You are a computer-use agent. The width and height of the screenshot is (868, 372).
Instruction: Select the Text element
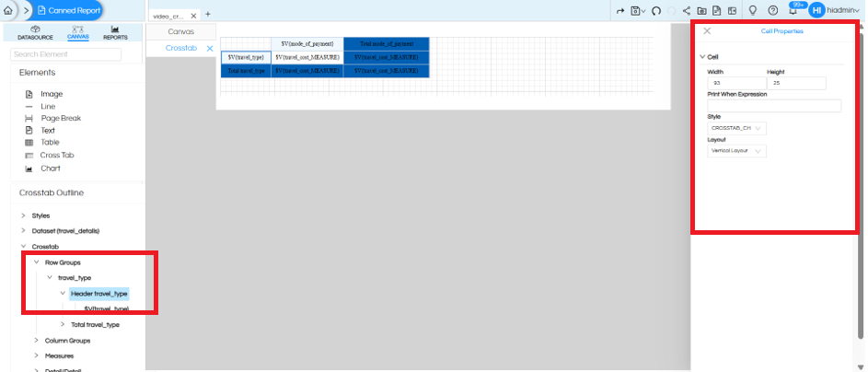click(41, 131)
